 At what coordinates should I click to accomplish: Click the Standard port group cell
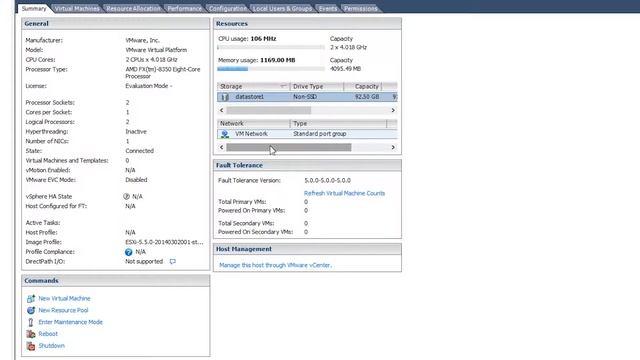[x=320, y=134]
